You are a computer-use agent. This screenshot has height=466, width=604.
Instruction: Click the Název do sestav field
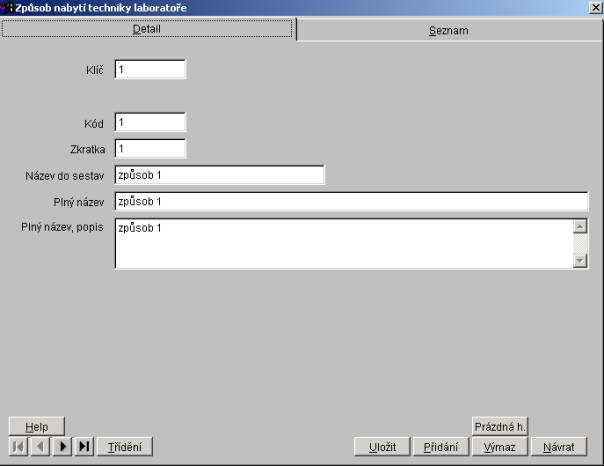[219, 175]
